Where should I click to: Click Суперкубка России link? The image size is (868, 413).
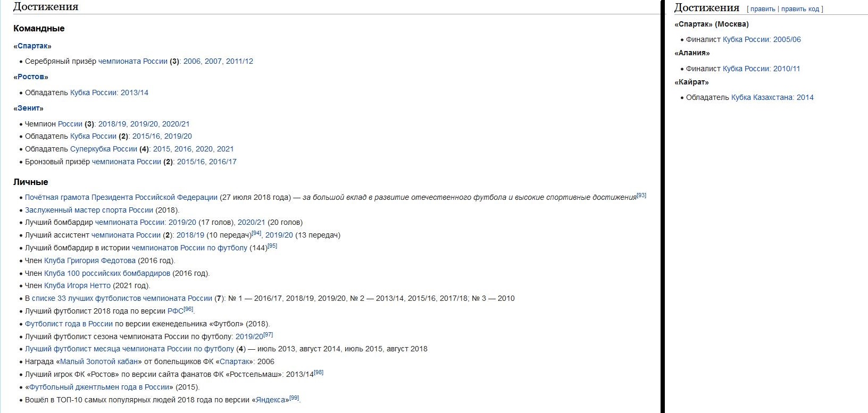coord(104,149)
